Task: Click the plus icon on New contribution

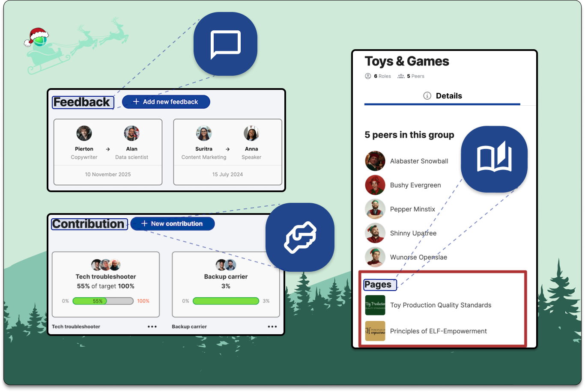Action: click(x=145, y=223)
